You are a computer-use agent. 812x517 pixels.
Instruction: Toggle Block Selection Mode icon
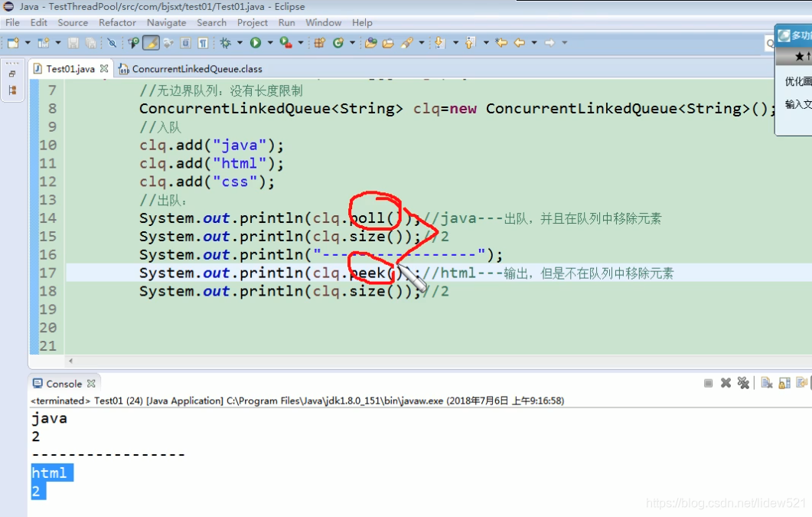pyautogui.click(x=185, y=43)
